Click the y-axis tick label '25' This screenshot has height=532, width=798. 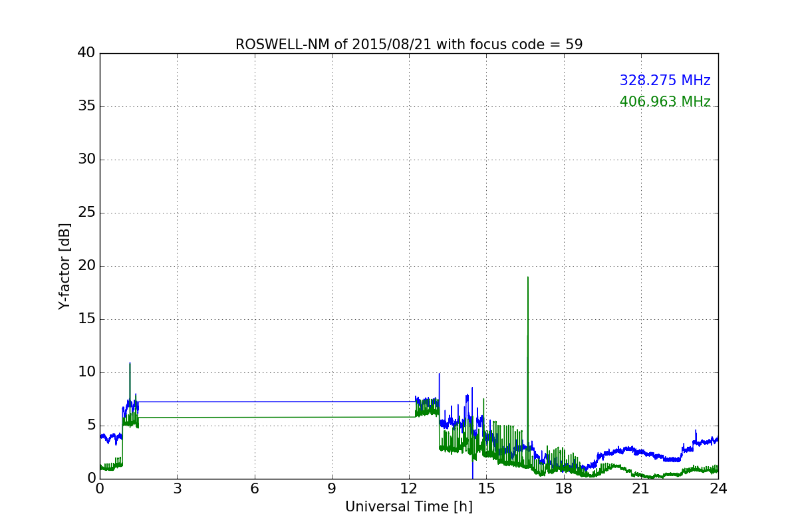[x=86, y=213]
